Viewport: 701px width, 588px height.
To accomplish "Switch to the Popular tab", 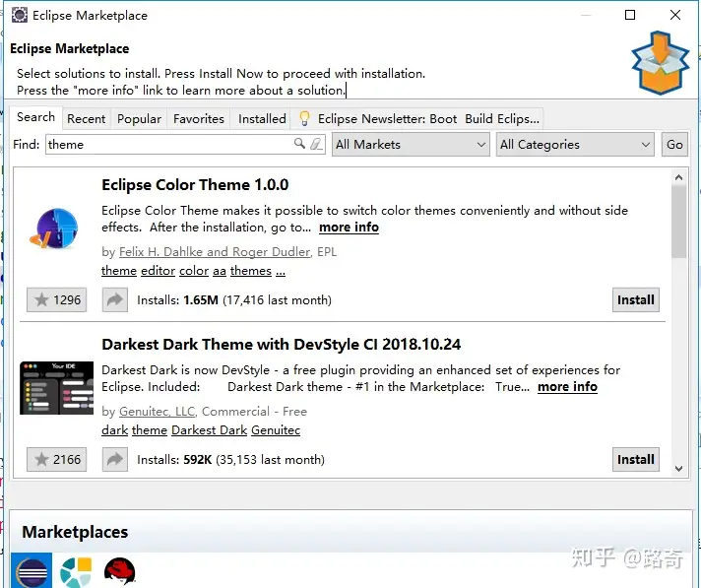I will [x=139, y=119].
